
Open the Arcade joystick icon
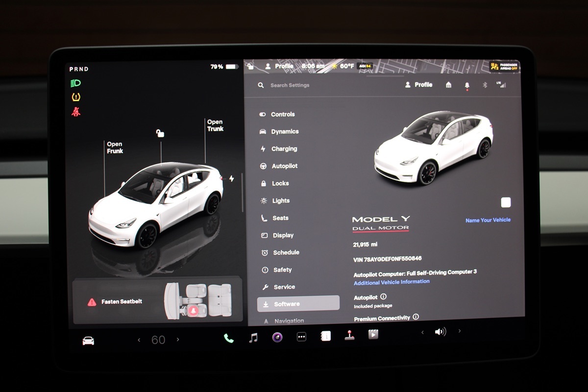[349, 336]
